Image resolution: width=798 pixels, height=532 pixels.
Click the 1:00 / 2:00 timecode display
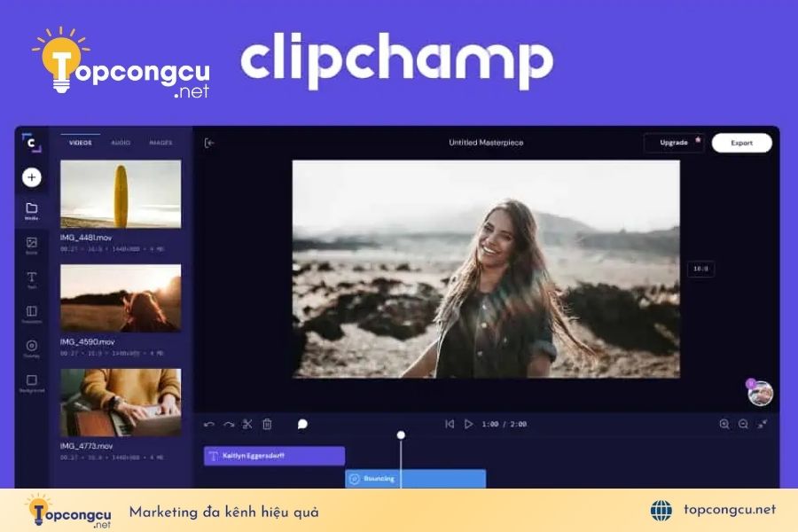[505, 424]
